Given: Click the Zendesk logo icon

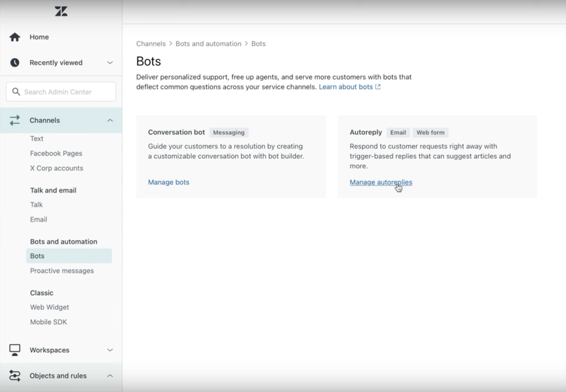Looking at the screenshot, I should tap(61, 11).
